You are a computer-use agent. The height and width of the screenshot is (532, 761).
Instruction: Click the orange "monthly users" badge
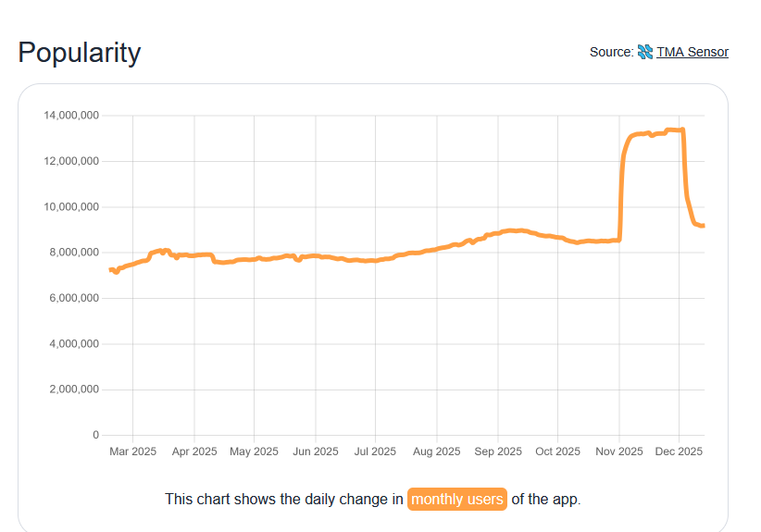click(457, 499)
